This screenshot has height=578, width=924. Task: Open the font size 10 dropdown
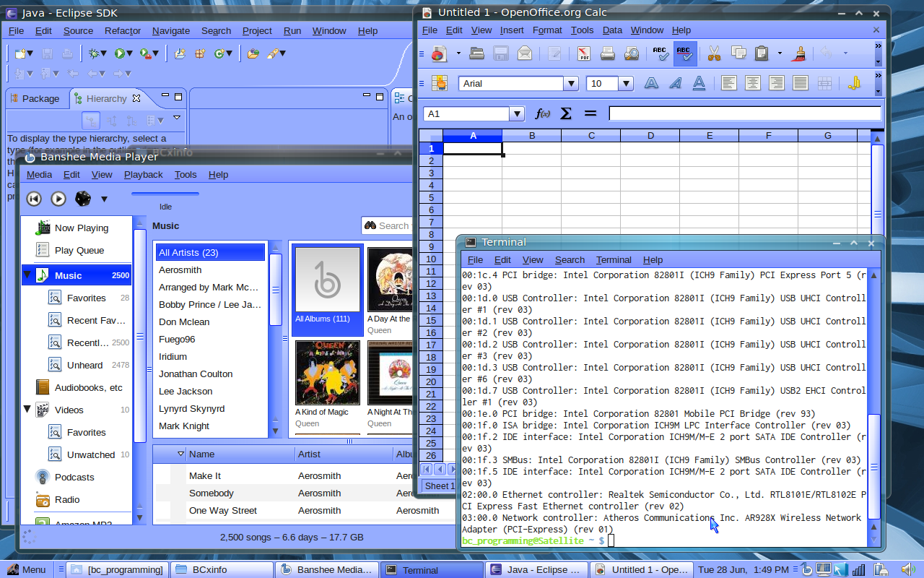[x=626, y=84]
